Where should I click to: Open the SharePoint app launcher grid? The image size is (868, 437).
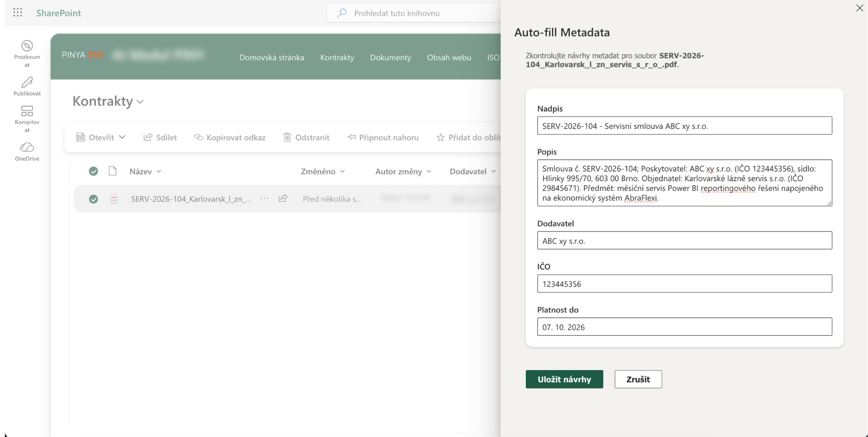[18, 13]
